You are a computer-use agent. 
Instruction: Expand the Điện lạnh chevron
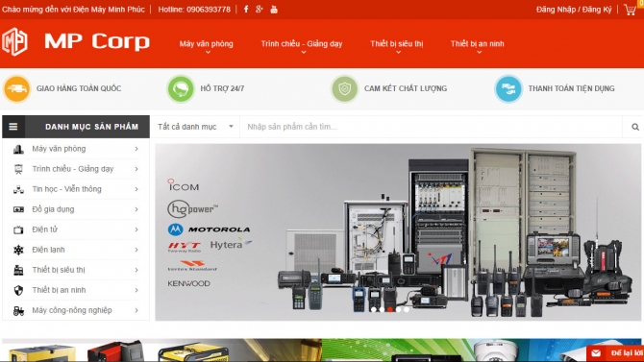pyautogui.click(x=136, y=250)
